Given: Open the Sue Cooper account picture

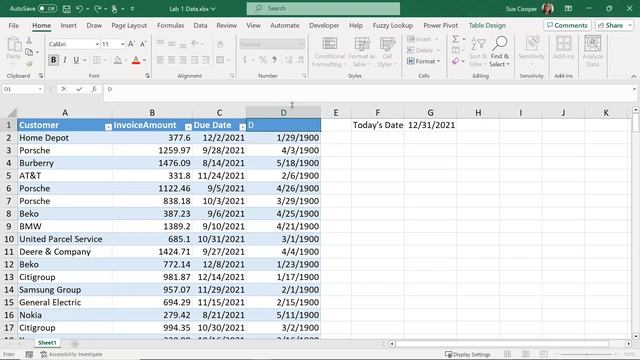Looking at the screenshot, I should click(x=547, y=9).
